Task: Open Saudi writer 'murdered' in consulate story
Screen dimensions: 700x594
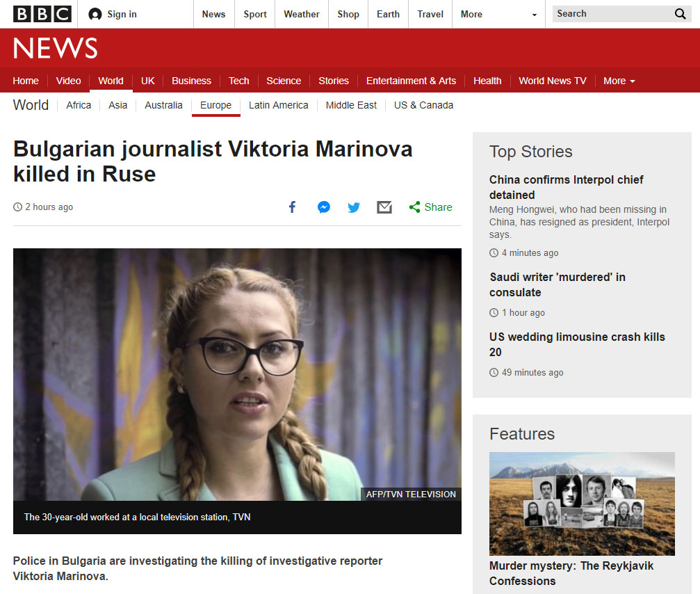Action: [557, 284]
